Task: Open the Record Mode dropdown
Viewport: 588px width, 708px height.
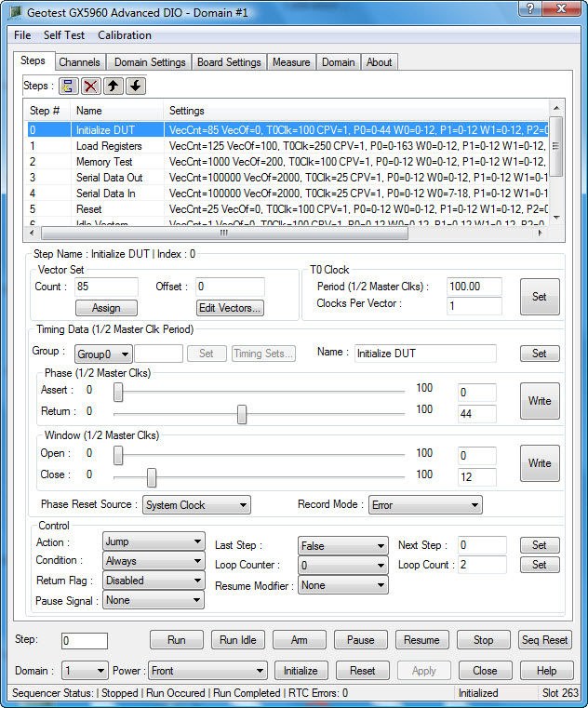Action: (425, 505)
